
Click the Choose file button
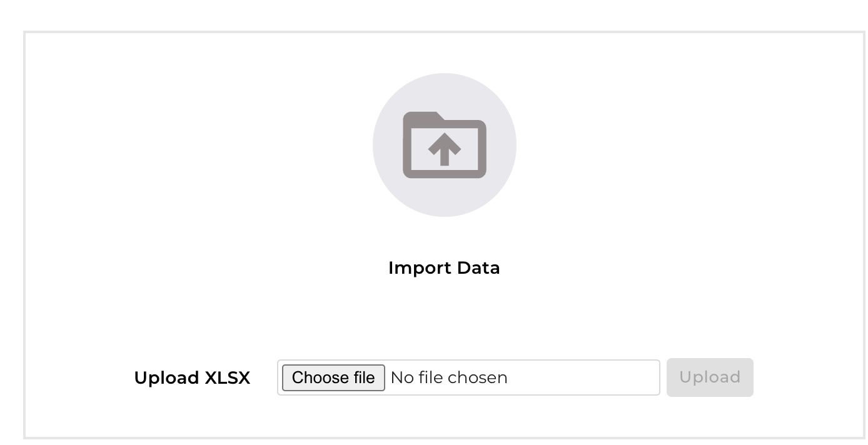point(333,377)
